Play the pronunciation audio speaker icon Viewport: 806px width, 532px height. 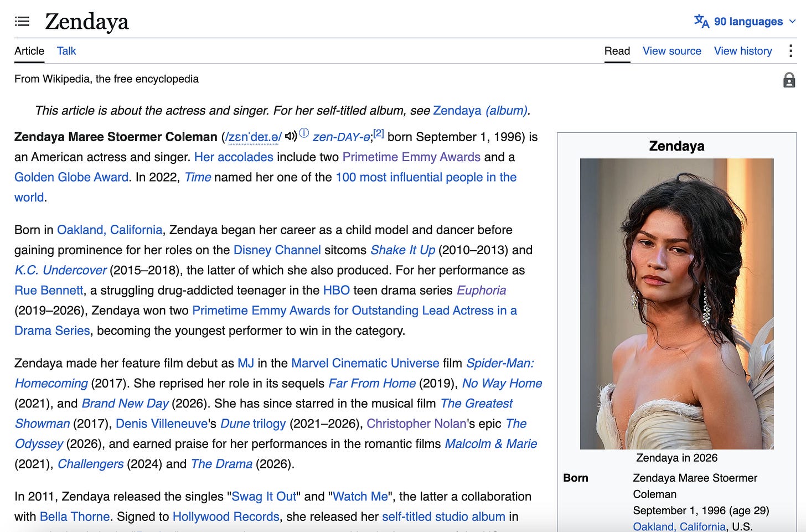pos(291,136)
